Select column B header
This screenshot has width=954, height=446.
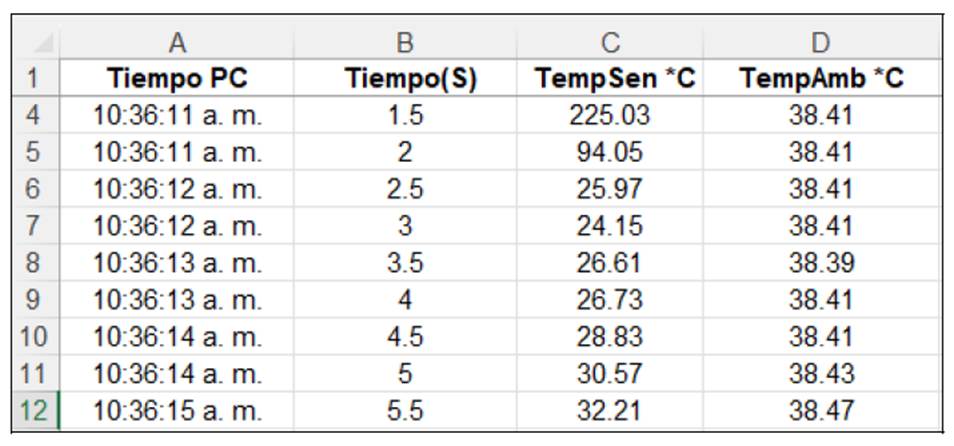(405, 43)
